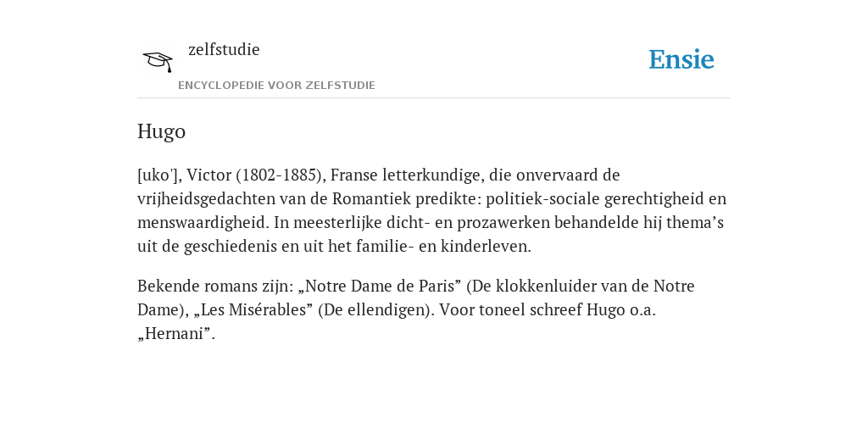This screenshot has width=868, height=434.
Task: Click the Hugo article heading
Action: pos(161,131)
